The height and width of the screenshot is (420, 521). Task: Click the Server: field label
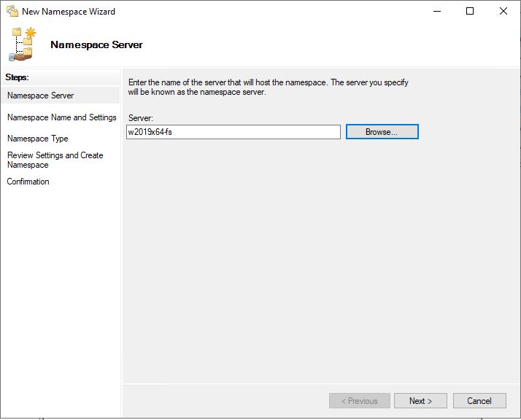pyautogui.click(x=141, y=118)
